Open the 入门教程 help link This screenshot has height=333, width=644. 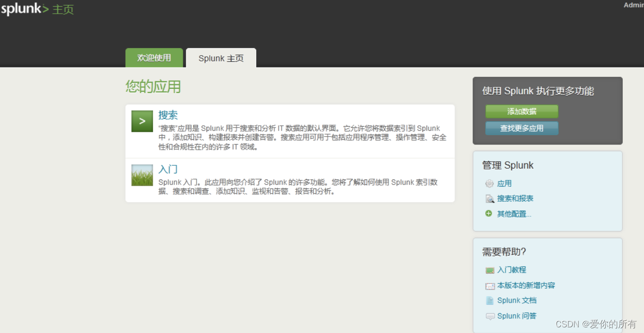512,270
